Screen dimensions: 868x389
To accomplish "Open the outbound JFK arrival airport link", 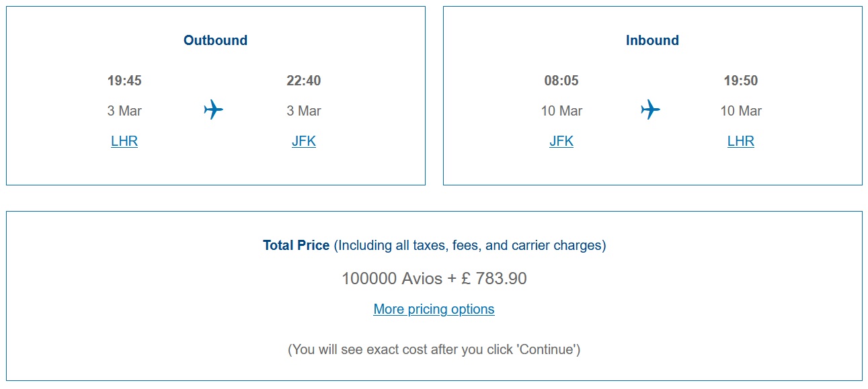I will click(x=304, y=141).
